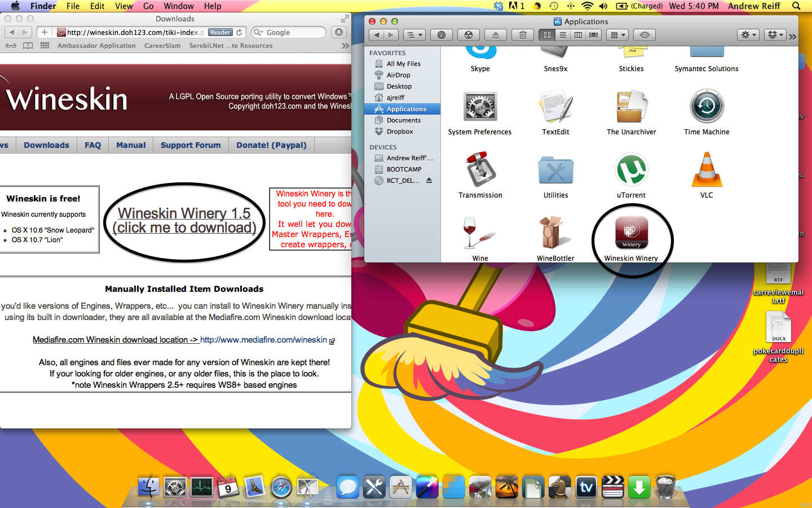812x508 pixels.
Task: Show hidden Finder toolbar items via double chevron
Action: tap(792, 36)
